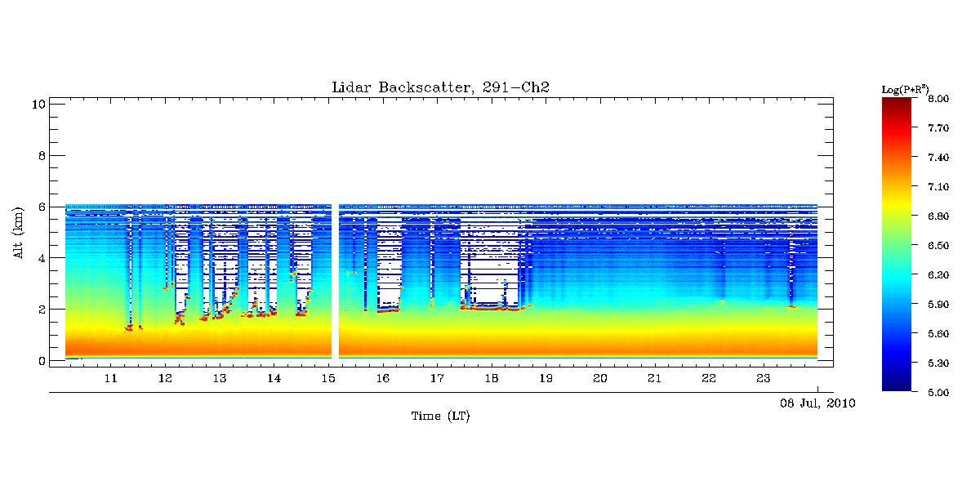Screen dimensions: 980x490
Task: Select the colorbar value 5.00
Action: [938, 393]
